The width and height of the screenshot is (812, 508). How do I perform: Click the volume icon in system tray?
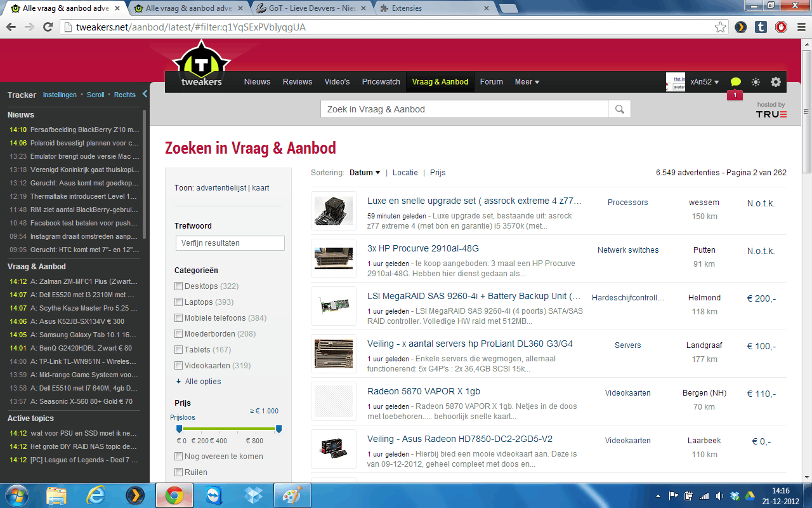[719, 495]
